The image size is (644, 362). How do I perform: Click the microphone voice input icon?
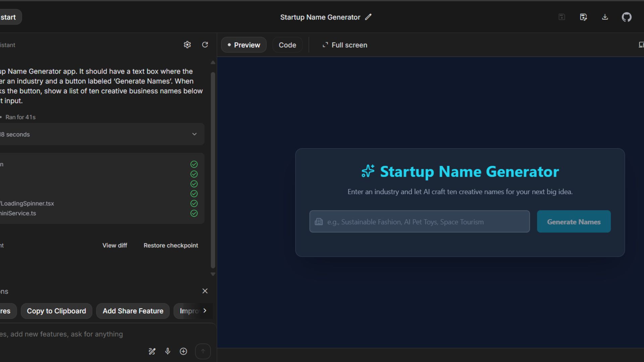[168, 351]
